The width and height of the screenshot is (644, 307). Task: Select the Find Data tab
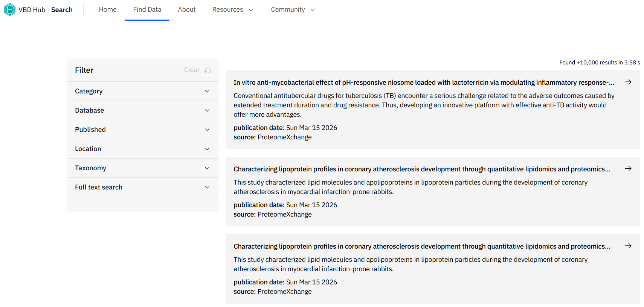[x=147, y=9]
